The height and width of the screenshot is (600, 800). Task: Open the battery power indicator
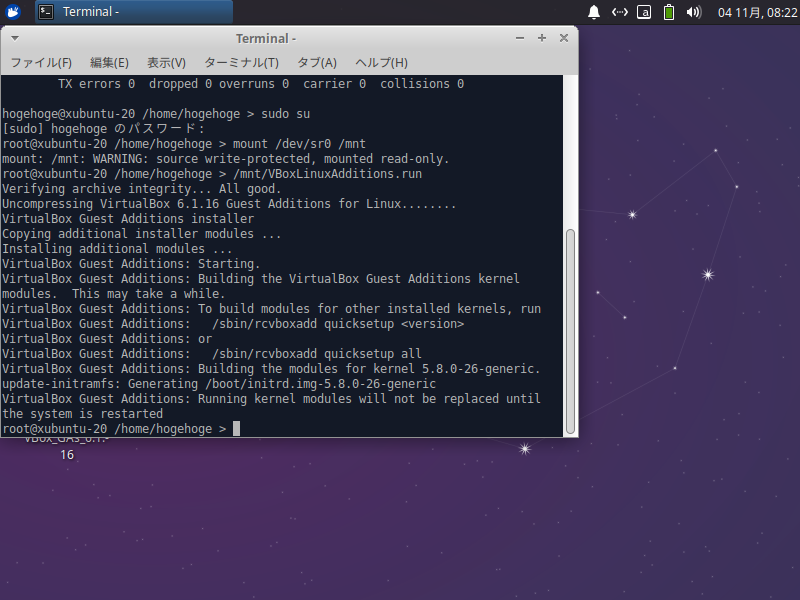[x=668, y=12]
